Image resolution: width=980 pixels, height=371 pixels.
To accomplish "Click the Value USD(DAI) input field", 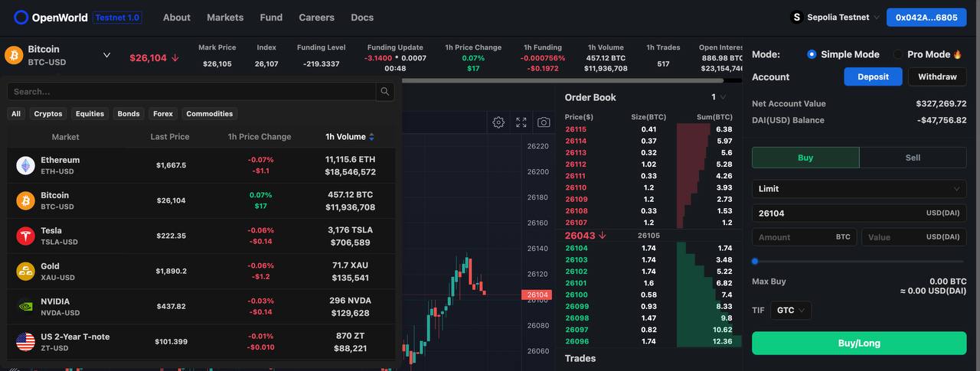I will point(914,237).
